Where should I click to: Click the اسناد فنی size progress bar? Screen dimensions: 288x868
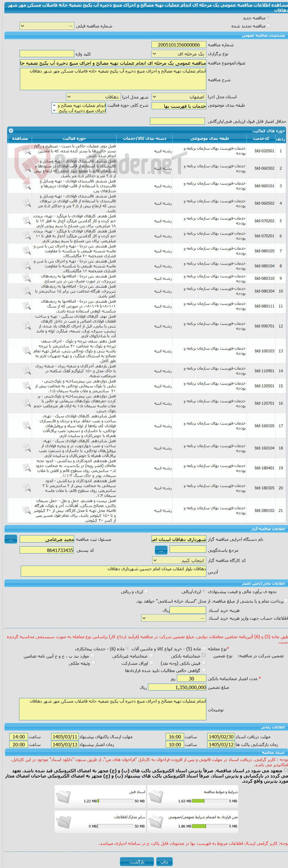(115, 801)
